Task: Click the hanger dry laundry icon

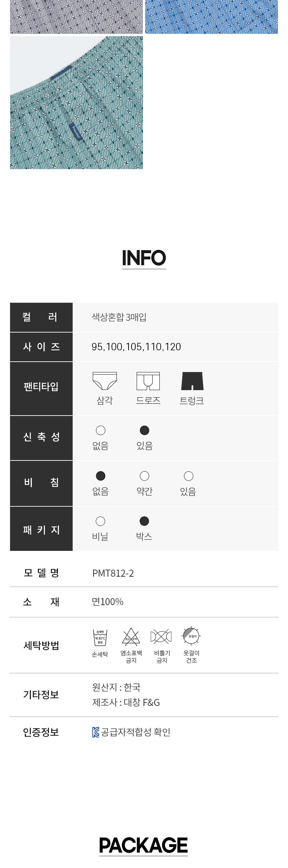Action: click(191, 636)
